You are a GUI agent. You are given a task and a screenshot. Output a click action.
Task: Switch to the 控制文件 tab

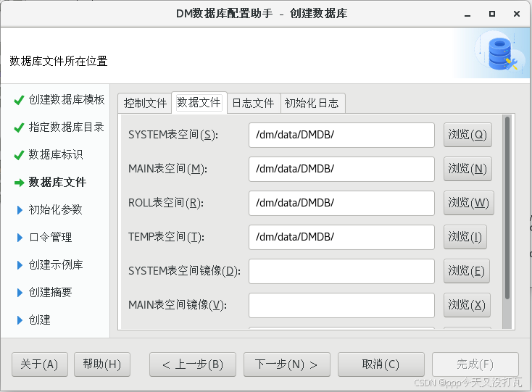click(145, 103)
